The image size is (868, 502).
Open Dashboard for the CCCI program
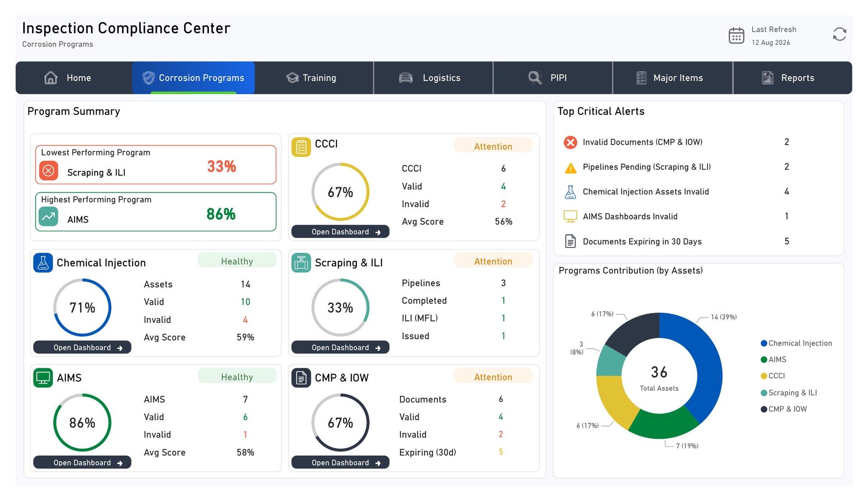[x=340, y=232]
